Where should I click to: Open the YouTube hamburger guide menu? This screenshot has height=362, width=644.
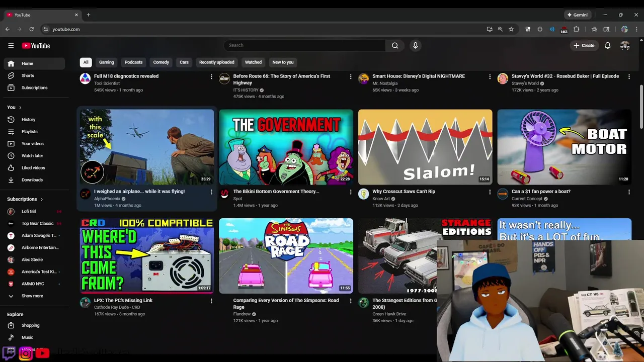[x=11, y=46]
